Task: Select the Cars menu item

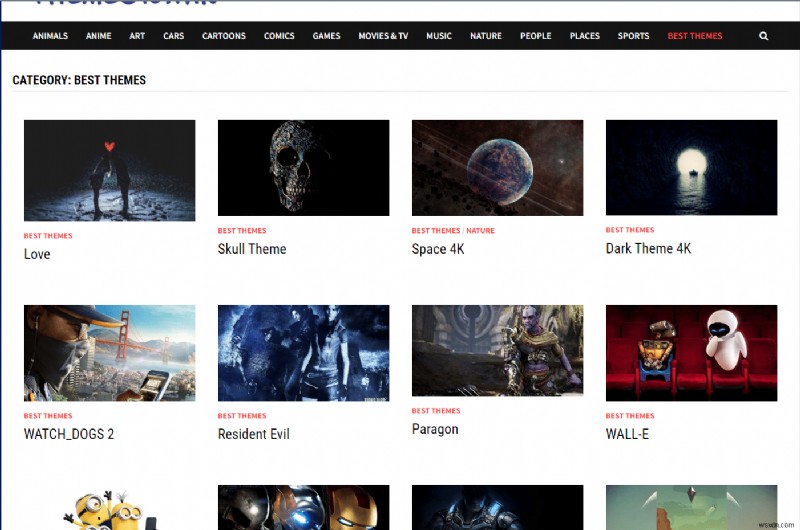Action: point(173,36)
